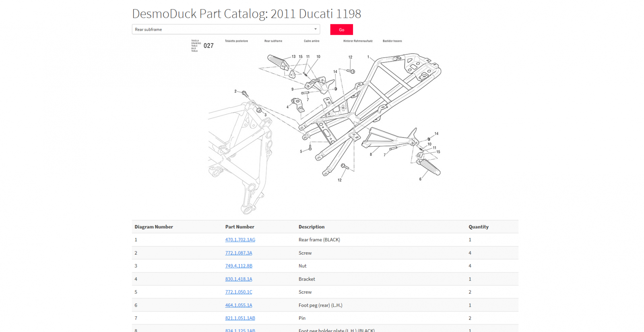This screenshot has width=644, height=332.
Task: Open part number 464.1.055.1A link
Action: 239,305
